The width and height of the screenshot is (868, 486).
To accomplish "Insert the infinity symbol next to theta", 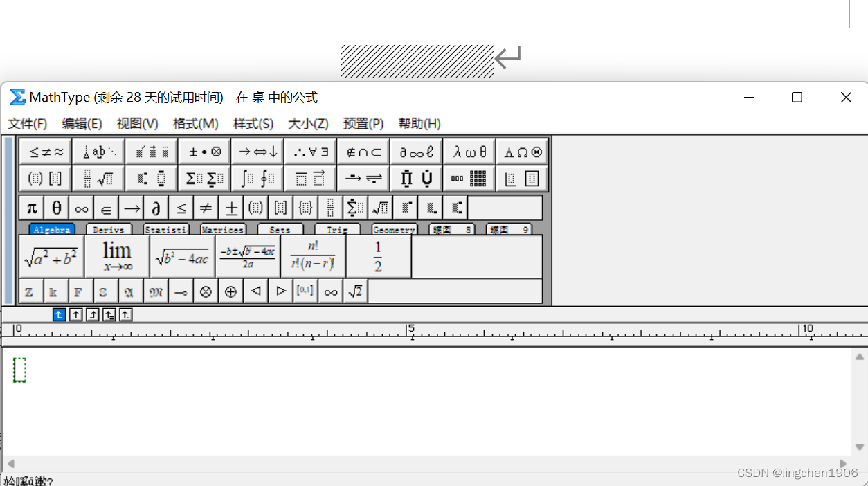I will click(x=82, y=208).
